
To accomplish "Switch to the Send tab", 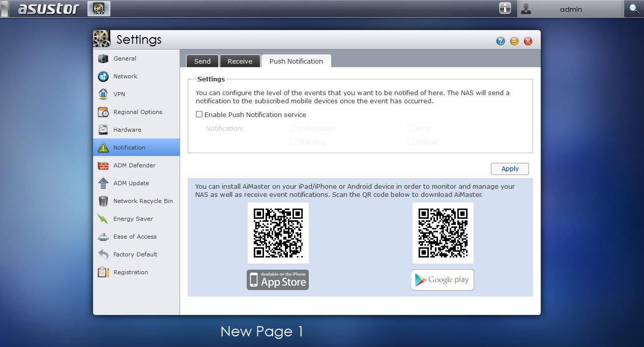I will click(x=202, y=61).
